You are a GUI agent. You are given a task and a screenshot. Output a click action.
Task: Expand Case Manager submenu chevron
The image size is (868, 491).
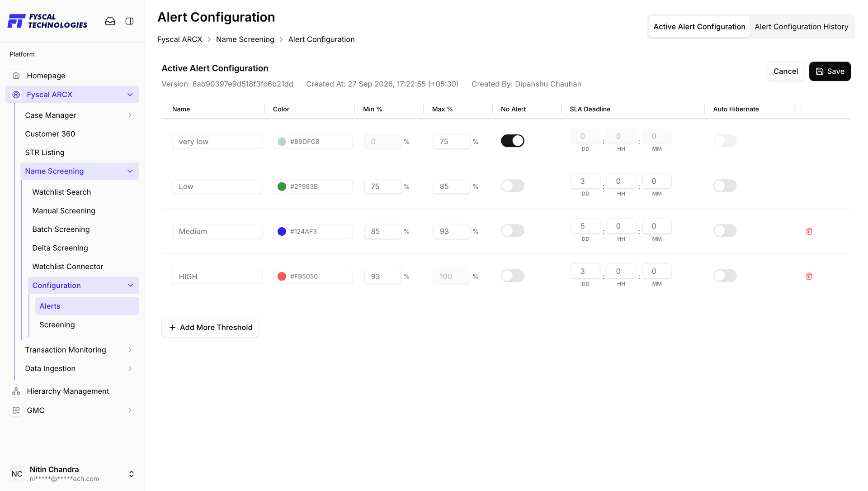tap(130, 115)
